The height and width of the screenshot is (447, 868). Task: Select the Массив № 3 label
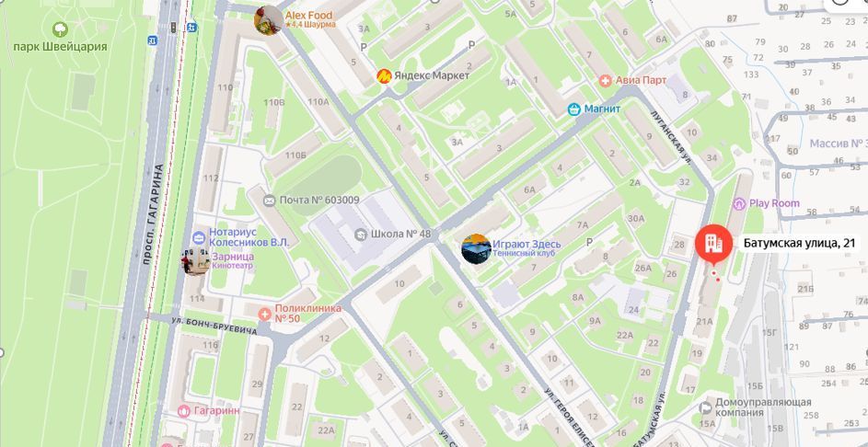pos(839,143)
